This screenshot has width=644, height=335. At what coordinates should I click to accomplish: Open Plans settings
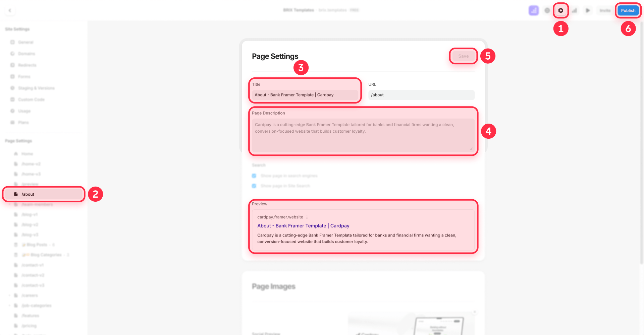tap(23, 123)
